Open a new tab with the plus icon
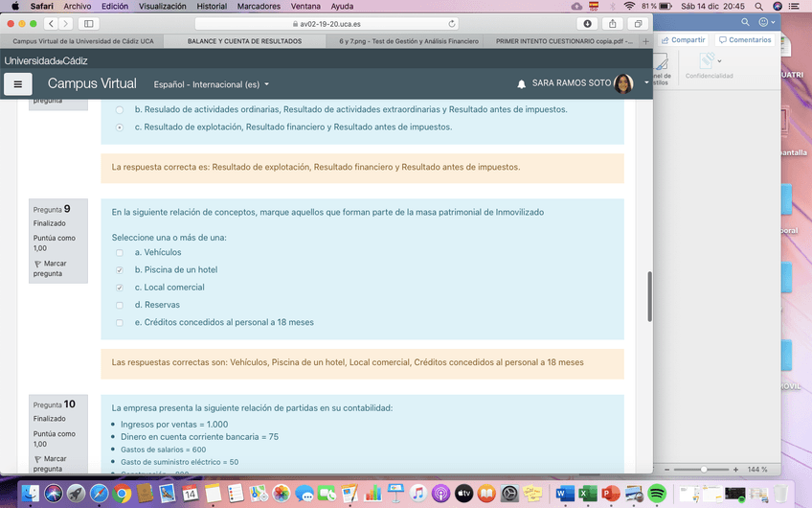Screen dimensions: 812x508 (x=645, y=41)
